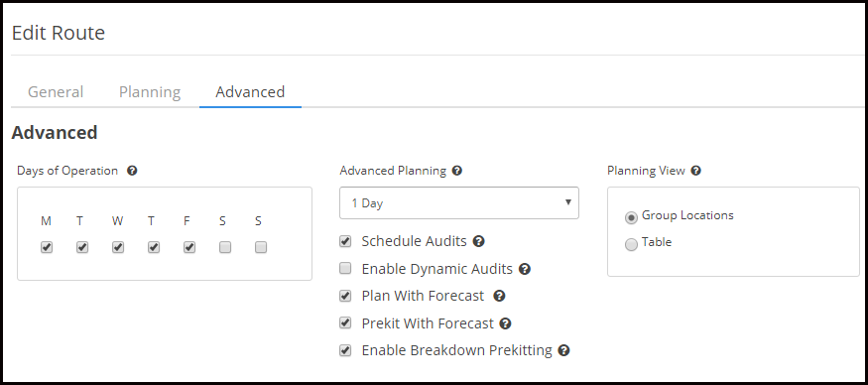Screen dimensions: 868x385
Task: Open the Planning tab
Action: click(x=150, y=91)
